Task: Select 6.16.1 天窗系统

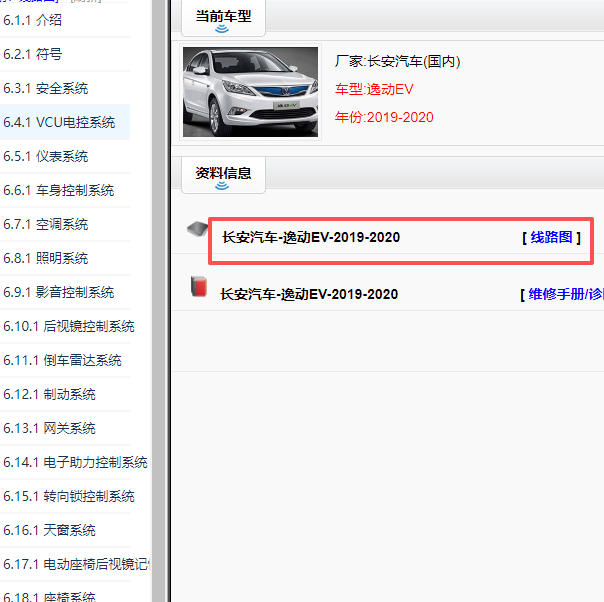Action: [49, 530]
